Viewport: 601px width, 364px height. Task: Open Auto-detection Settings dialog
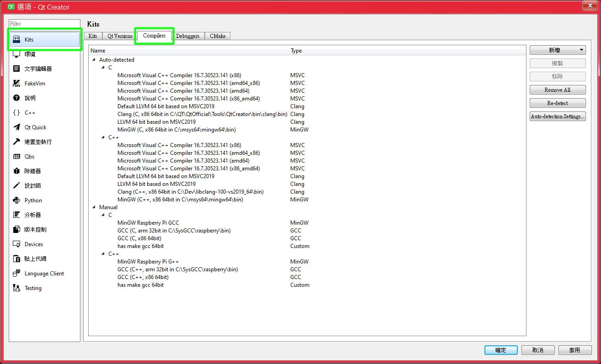click(558, 116)
